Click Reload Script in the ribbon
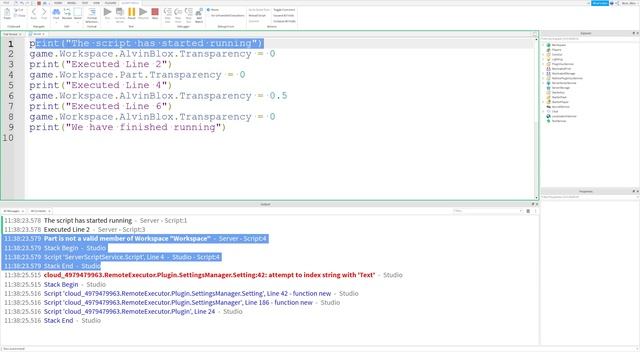640x360 pixels. [257, 15]
